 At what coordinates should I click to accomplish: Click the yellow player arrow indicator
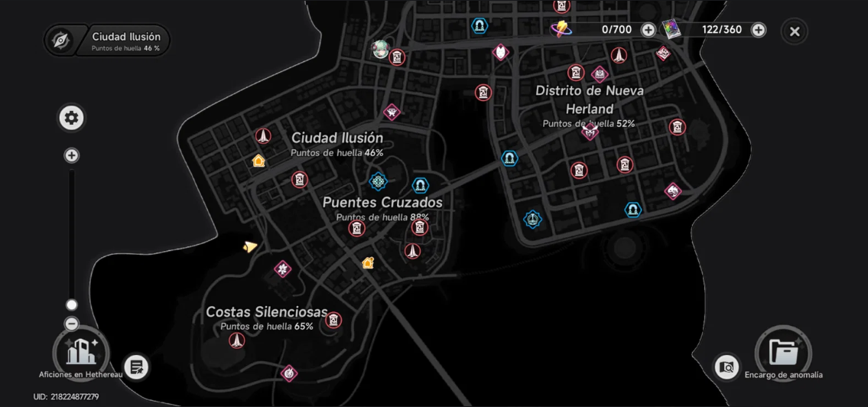250,246
